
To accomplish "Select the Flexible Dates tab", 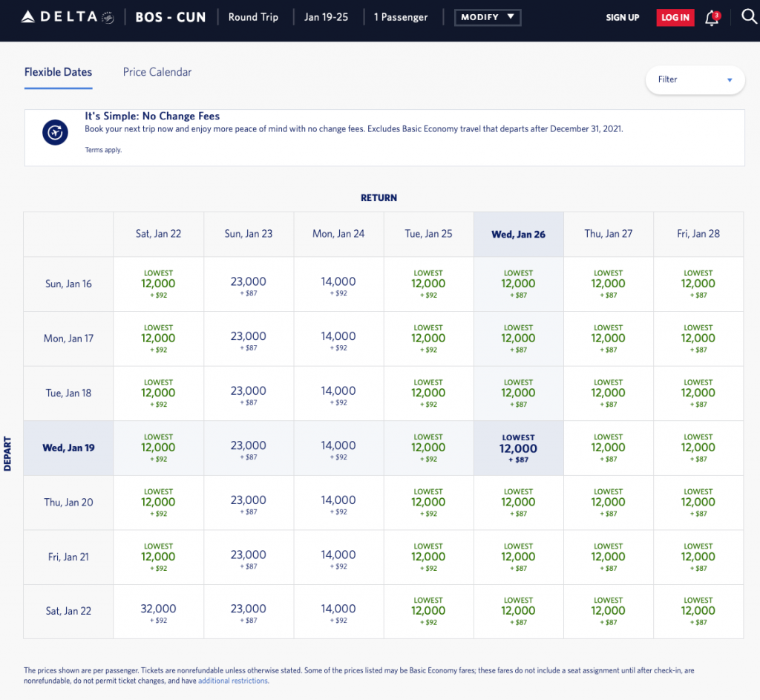I will (x=58, y=72).
